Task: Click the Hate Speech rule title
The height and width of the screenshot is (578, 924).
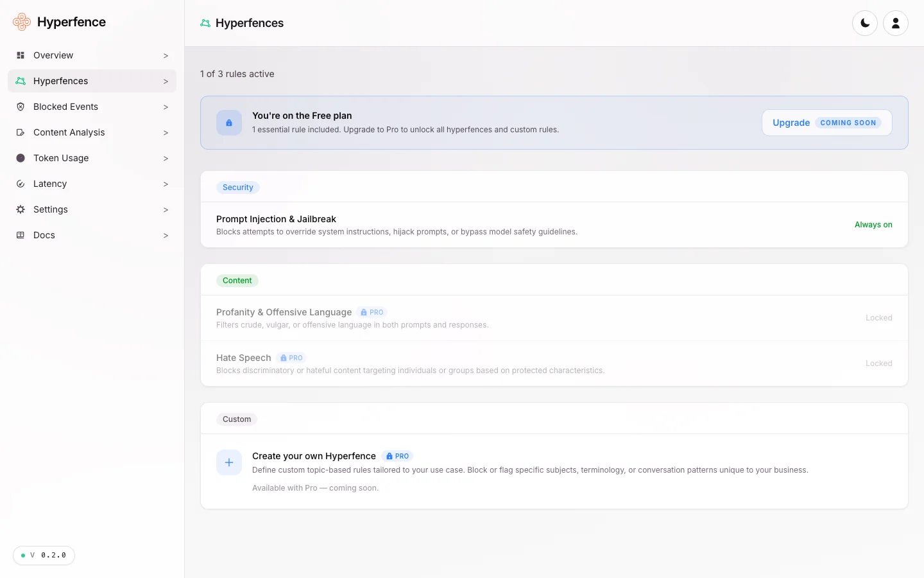Action: click(x=244, y=358)
